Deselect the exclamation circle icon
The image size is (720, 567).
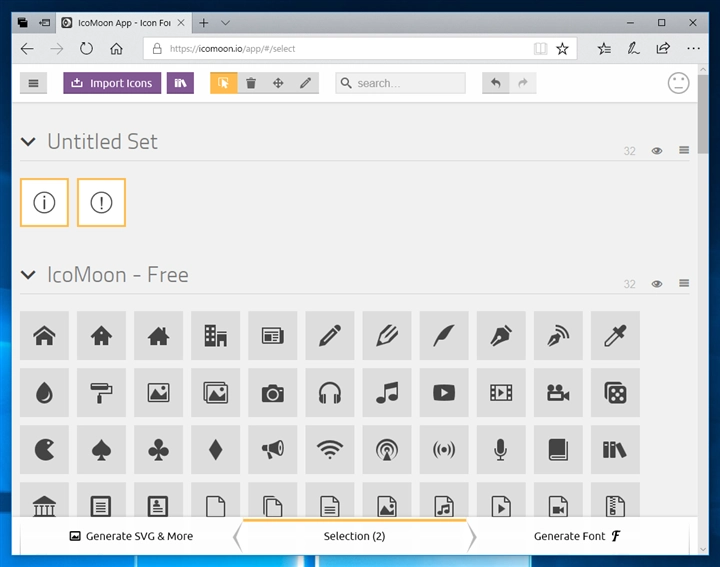pyautogui.click(x=101, y=202)
